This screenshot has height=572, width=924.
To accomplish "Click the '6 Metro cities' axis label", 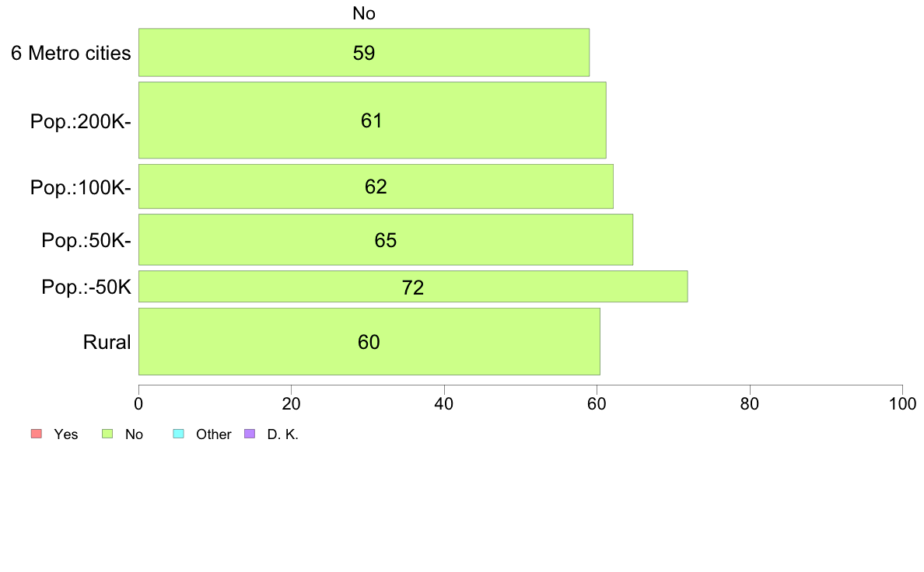I will point(71,54).
